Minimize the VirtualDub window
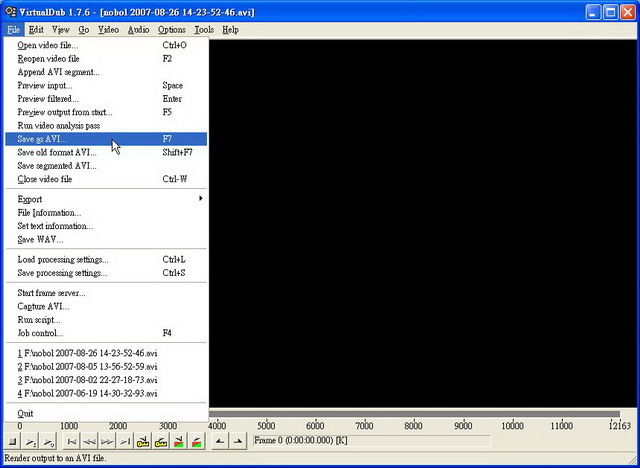The height and width of the screenshot is (468, 640). tap(593, 12)
